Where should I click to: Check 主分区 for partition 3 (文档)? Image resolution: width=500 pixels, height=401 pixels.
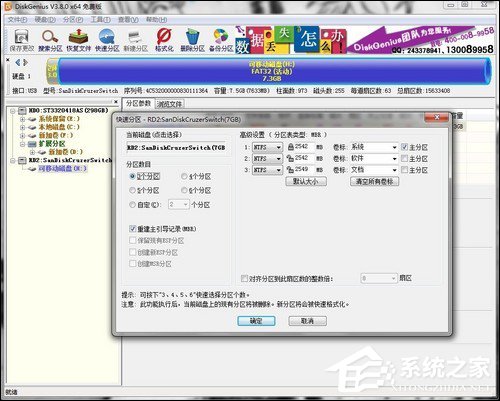coord(404,170)
